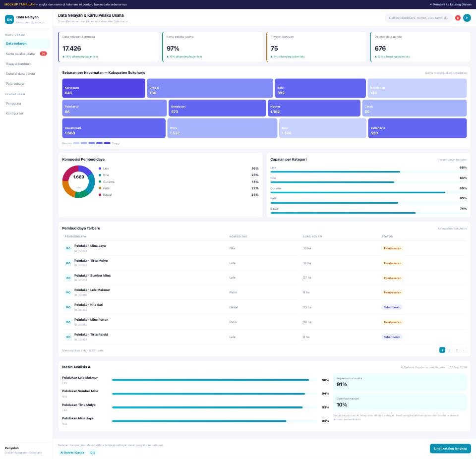Viewport: 476px width, 459px height.
Task: Click next page arrow in pagination
Action: tap(464, 350)
